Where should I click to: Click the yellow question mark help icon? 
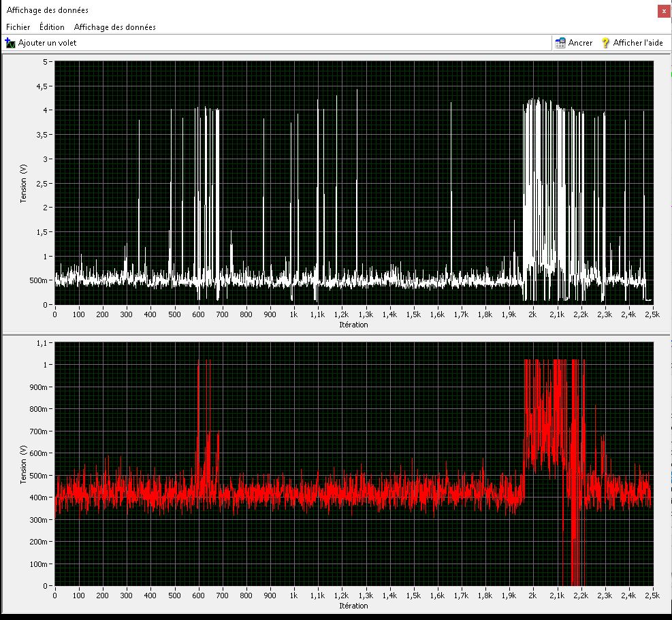point(605,43)
